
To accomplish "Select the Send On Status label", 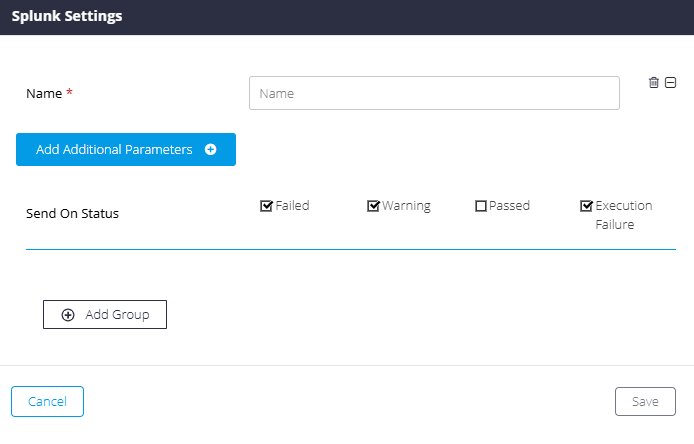I will 73,213.
